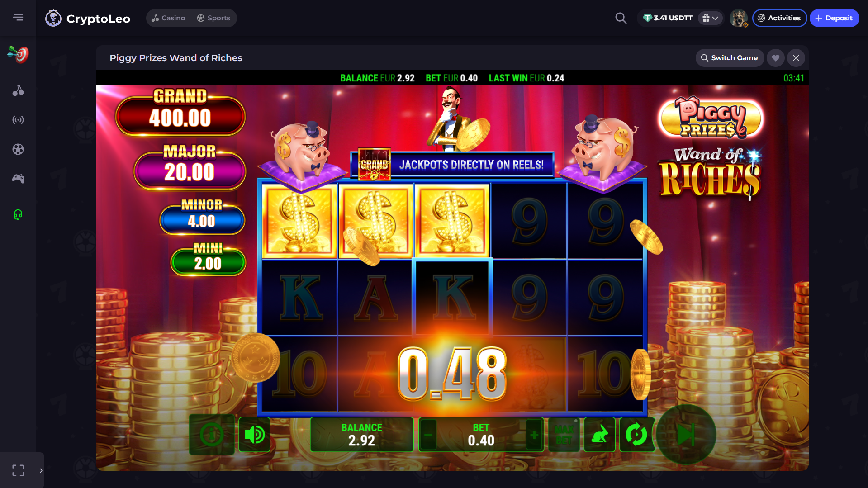Open the live broadcast sidebar icon
The image size is (868, 488).
pos(18,120)
